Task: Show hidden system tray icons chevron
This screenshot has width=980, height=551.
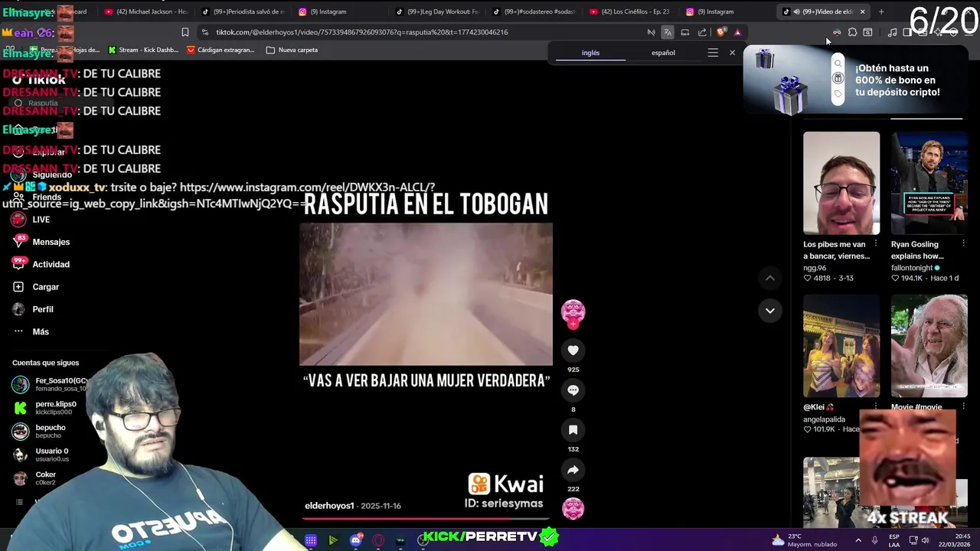Action: 857,540
